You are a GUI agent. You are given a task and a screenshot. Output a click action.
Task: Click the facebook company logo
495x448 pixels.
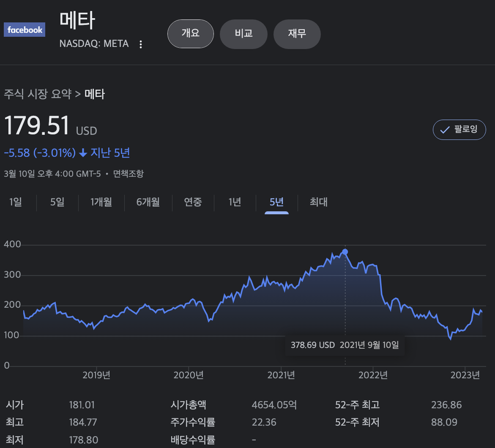coord(24,30)
